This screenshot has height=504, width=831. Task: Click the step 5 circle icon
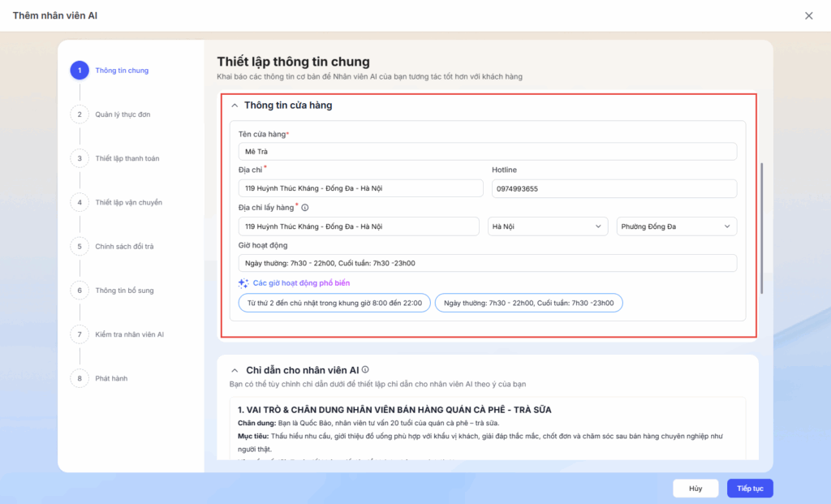pyautogui.click(x=80, y=246)
